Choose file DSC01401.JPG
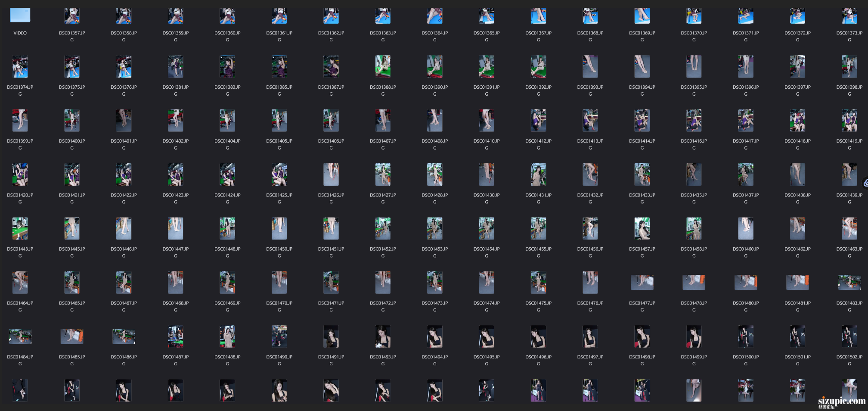Viewport: 868px width, 411px height. click(124, 120)
